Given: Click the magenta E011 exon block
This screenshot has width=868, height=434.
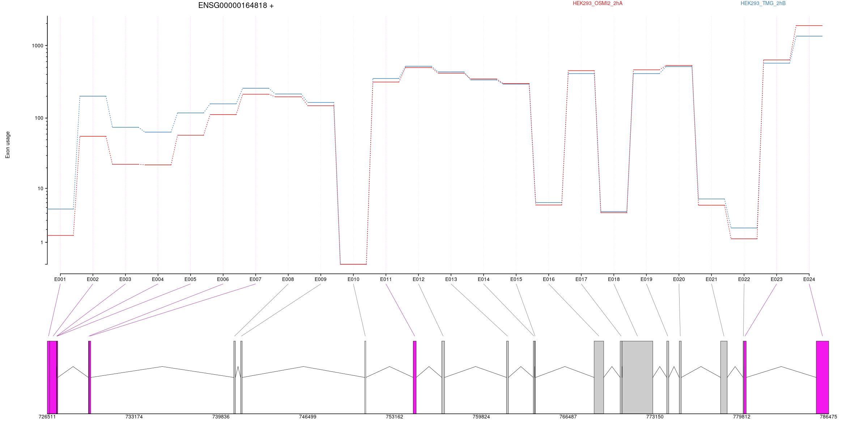Looking at the screenshot, I should pos(415,377).
